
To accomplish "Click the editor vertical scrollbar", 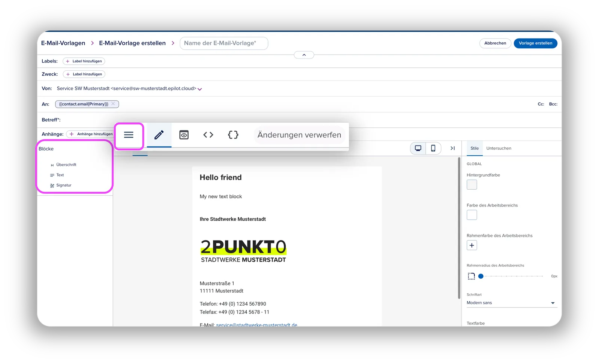I will [x=459, y=228].
